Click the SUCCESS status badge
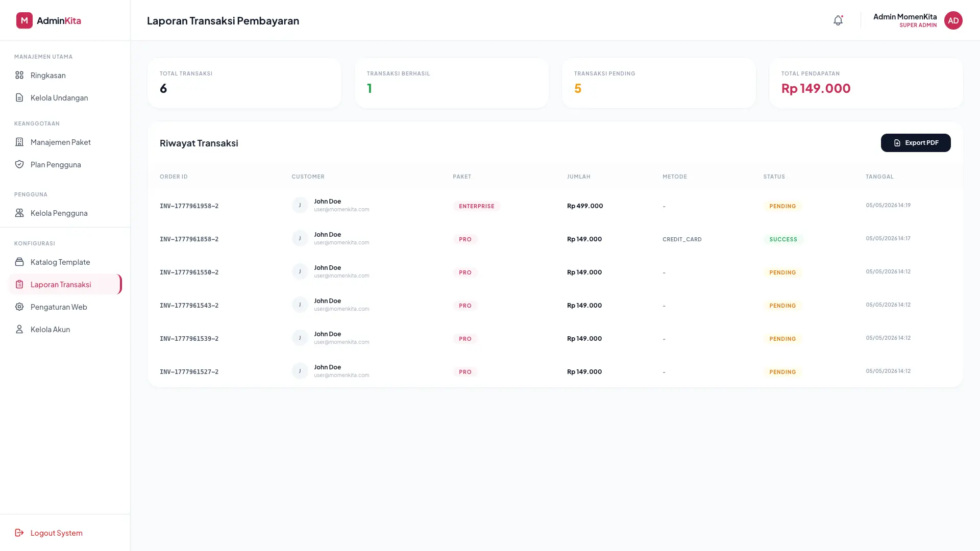This screenshot has width=980, height=551. [x=783, y=239]
